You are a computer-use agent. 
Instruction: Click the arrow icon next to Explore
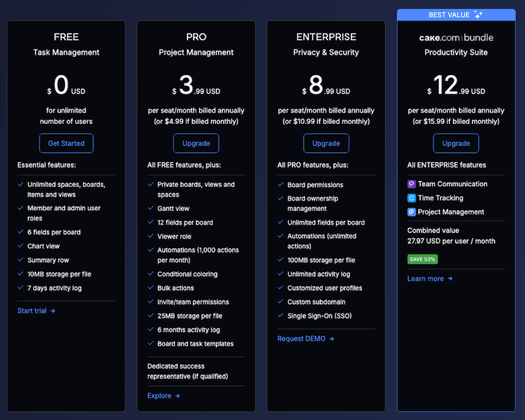click(177, 396)
